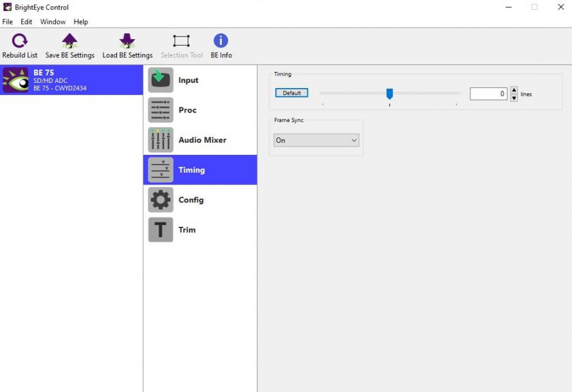Increase timing lines with the up arrow
The height and width of the screenshot is (392, 572).
514,90
